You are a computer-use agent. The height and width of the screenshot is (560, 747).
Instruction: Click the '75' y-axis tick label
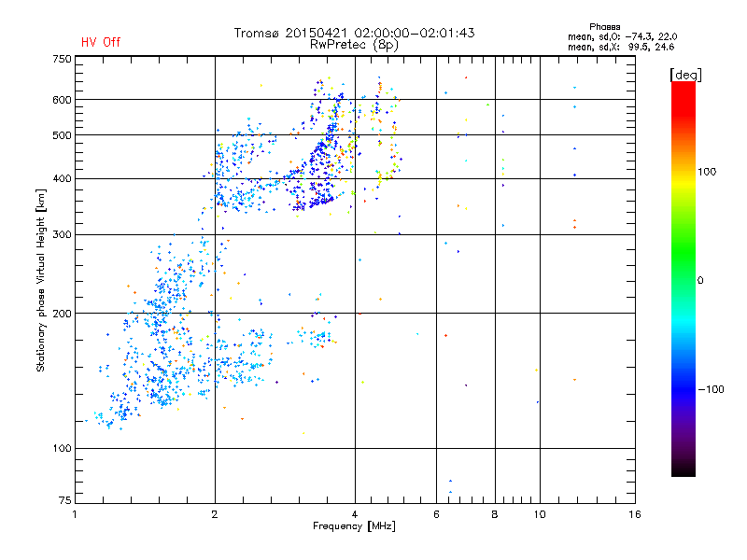click(x=65, y=500)
